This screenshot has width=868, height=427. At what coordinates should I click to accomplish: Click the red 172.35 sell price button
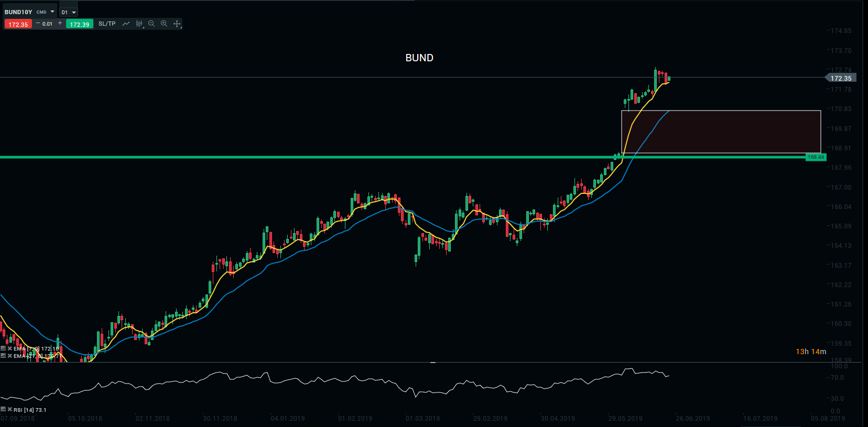click(18, 24)
